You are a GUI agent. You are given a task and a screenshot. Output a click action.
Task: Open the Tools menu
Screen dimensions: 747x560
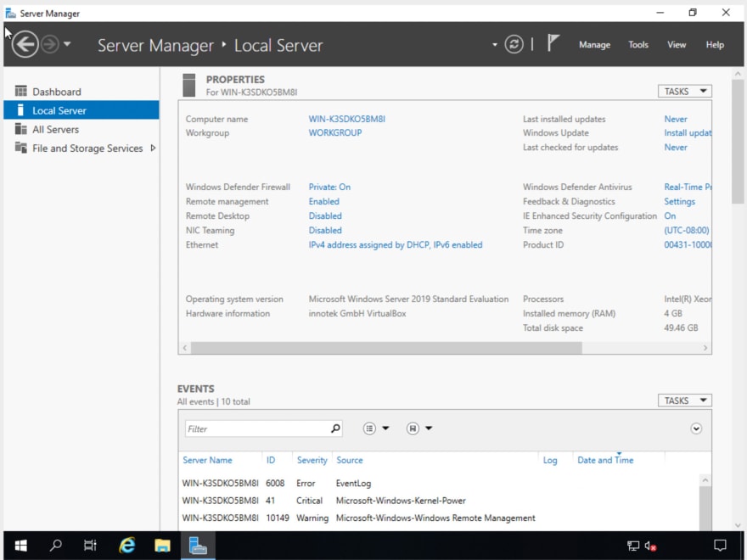(637, 45)
